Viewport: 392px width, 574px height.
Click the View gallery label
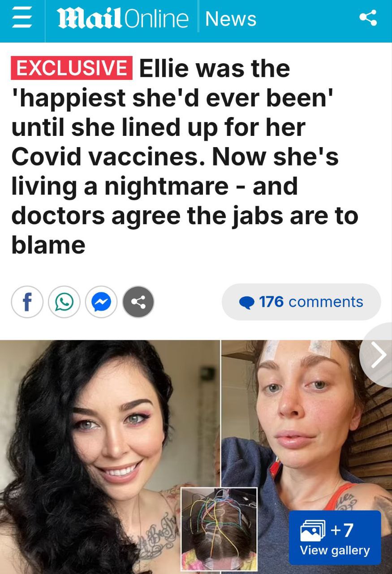(335, 551)
